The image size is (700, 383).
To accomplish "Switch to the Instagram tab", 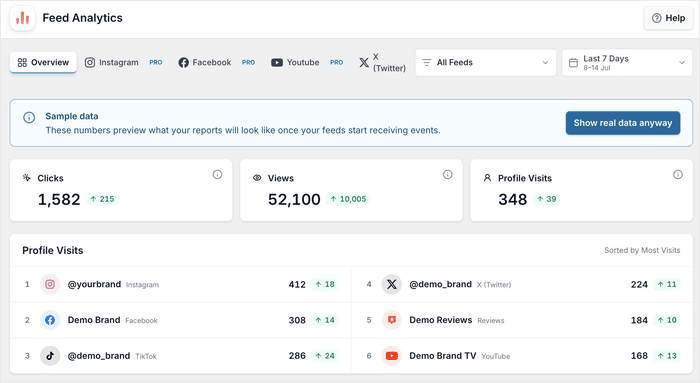I will pyautogui.click(x=125, y=62).
